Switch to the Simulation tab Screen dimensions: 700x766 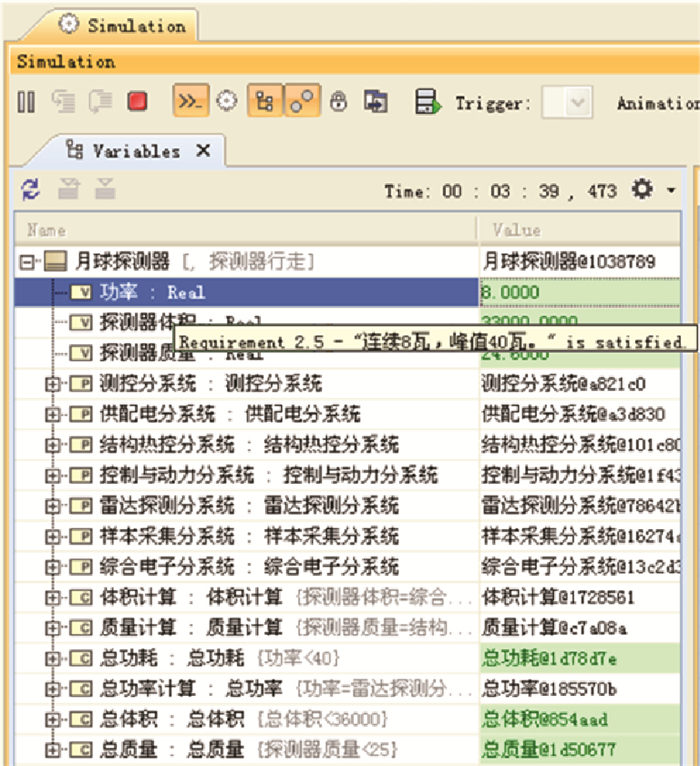[x=124, y=25]
